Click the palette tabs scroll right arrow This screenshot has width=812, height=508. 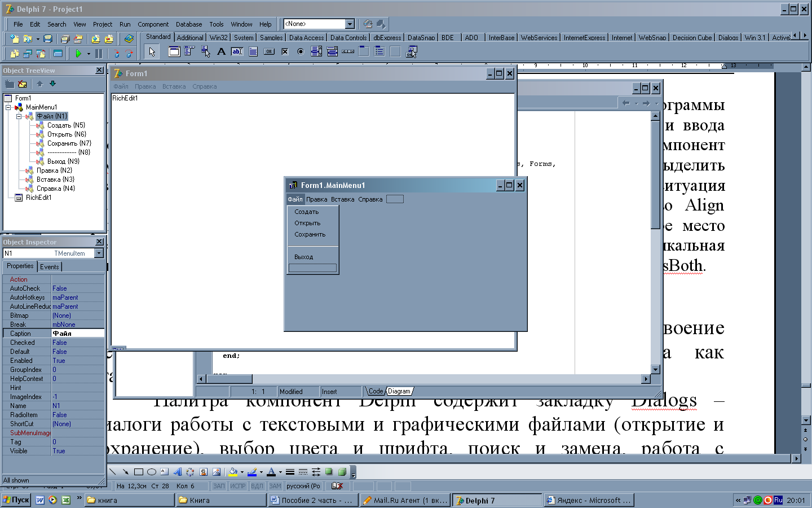[x=805, y=35]
